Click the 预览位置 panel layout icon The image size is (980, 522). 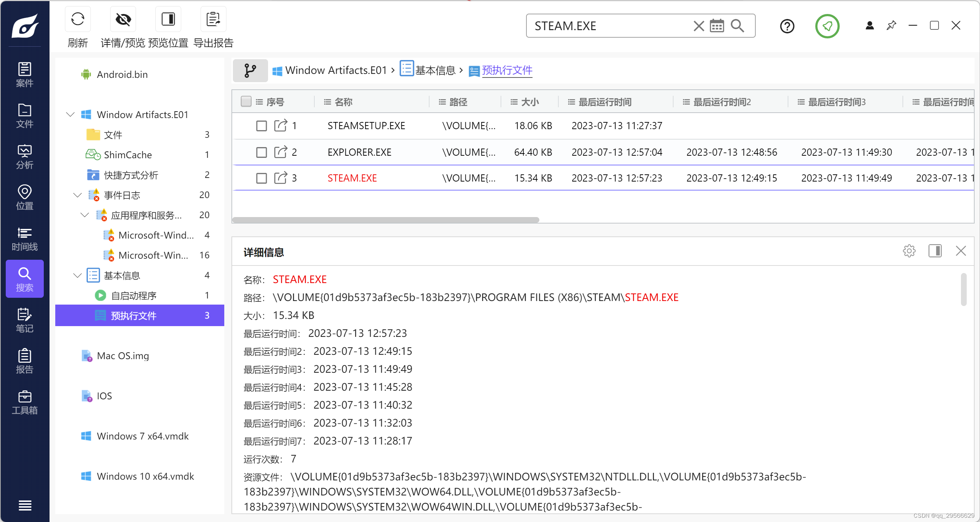pyautogui.click(x=168, y=19)
